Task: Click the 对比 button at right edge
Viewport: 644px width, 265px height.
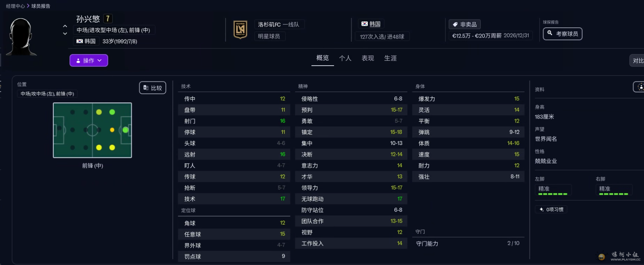Action: 637,60
